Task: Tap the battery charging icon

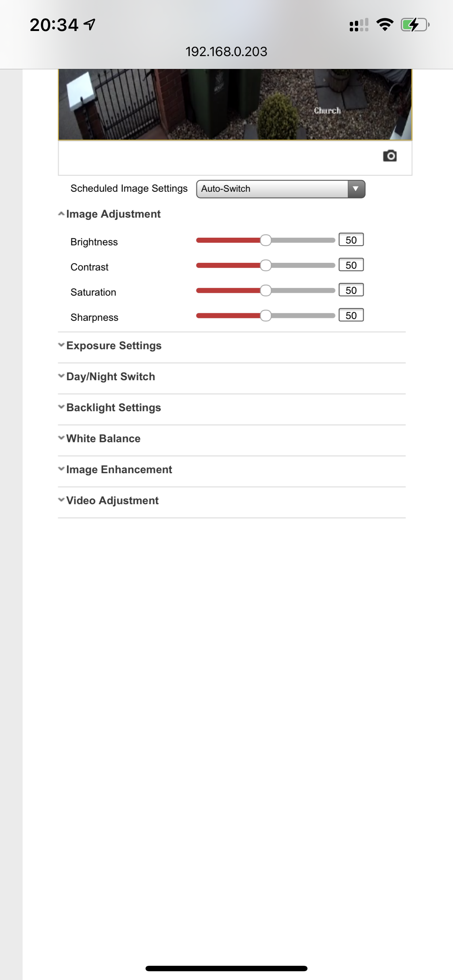Action: tap(415, 25)
